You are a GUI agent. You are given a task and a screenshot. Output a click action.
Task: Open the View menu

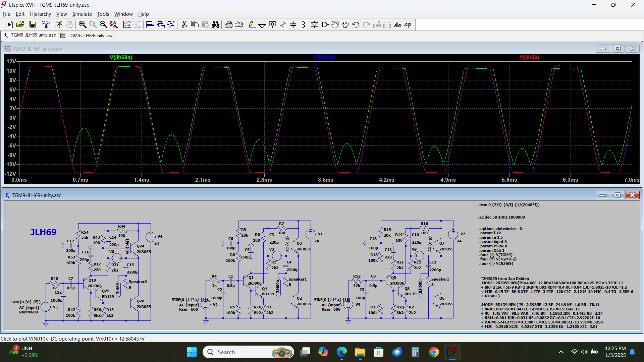(61, 14)
